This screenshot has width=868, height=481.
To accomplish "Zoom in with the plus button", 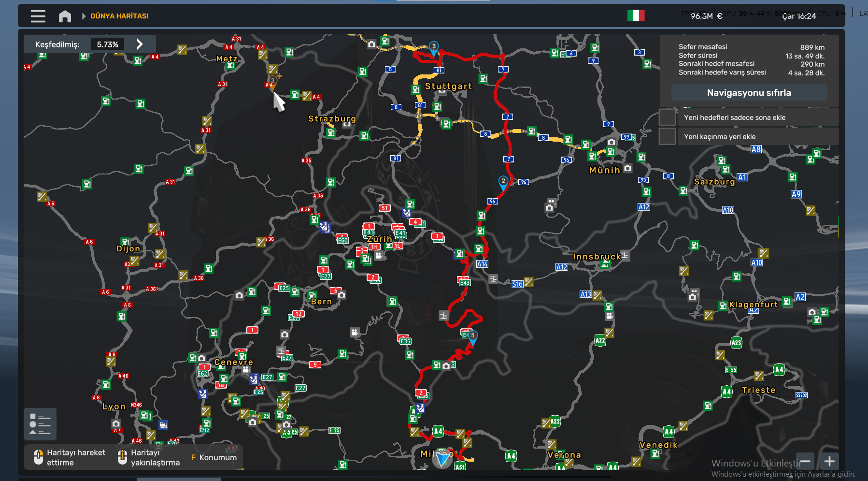I will tap(829, 461).
